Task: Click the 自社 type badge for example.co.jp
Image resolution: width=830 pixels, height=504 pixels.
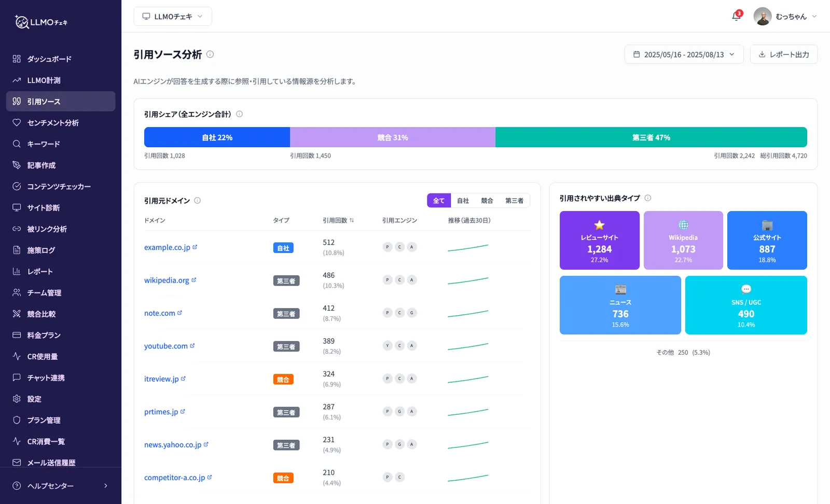Action: (283, 248)
